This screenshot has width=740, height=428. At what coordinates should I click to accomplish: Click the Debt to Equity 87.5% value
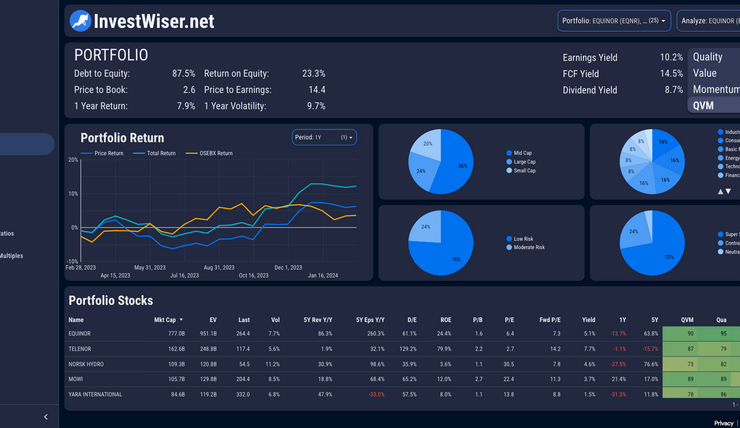point(184,74)
